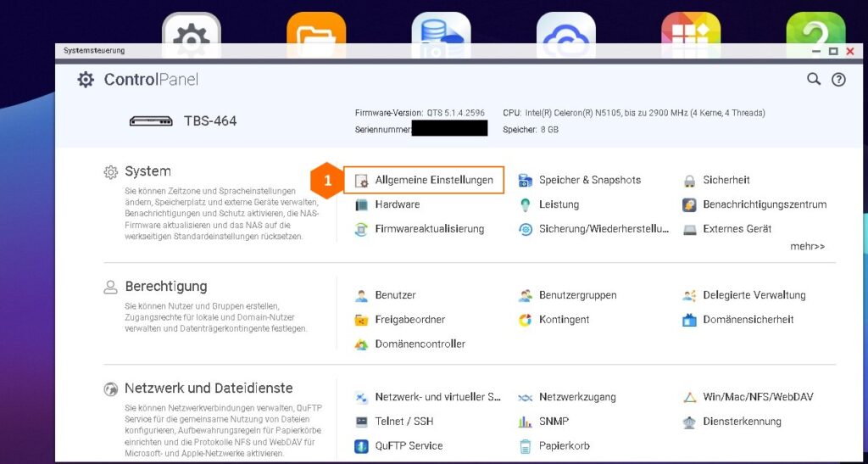Open the Sicherheit link
Viewport: 868px width, 464px height.
[726, 180]
